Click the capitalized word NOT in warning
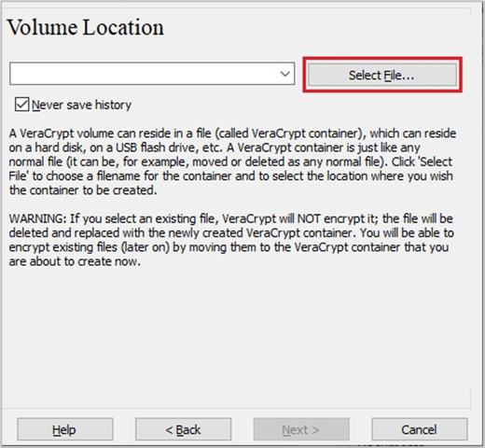Screen dimensions: 485x448 [x=309, y=218]
